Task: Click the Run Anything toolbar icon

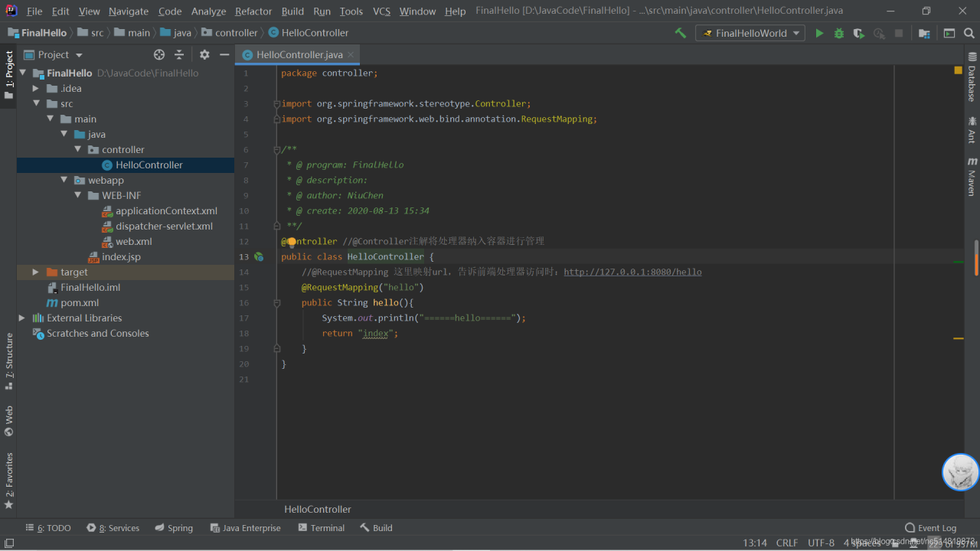Action: click(x=949, y=33)
